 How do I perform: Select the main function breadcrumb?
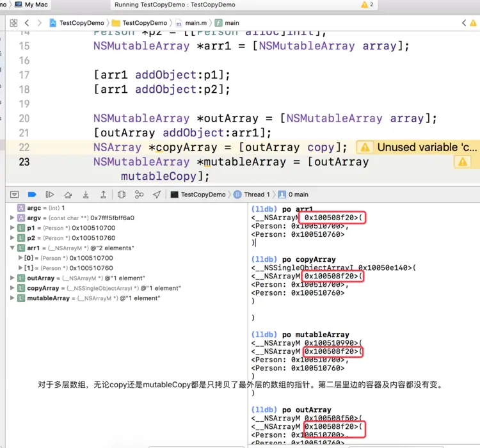pyautogui.click(x=227, y=23)
